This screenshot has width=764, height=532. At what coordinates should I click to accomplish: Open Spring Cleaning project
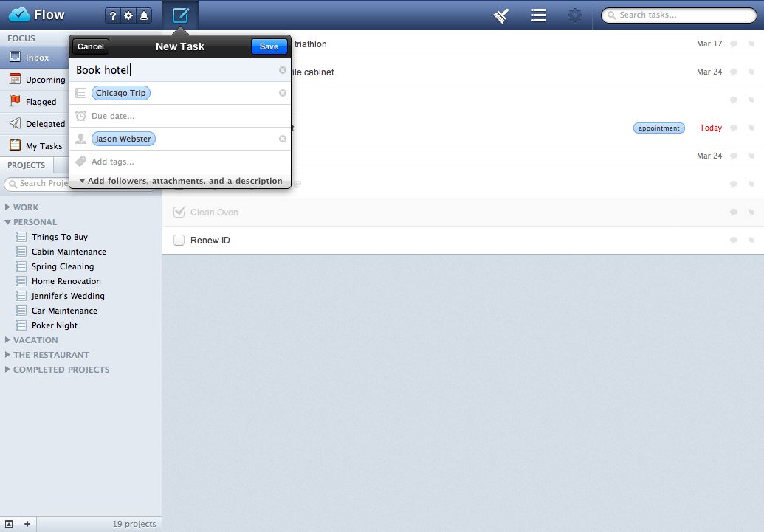[62, 266]
